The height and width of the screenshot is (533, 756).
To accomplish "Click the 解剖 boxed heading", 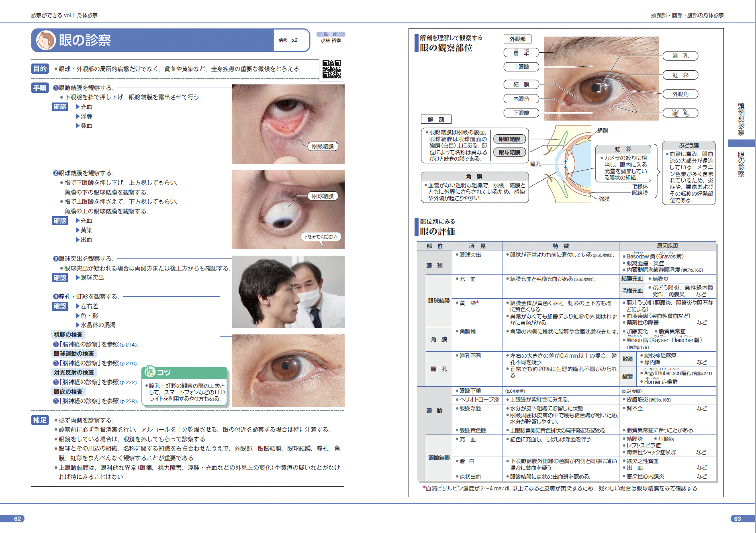I will point(436,119).
